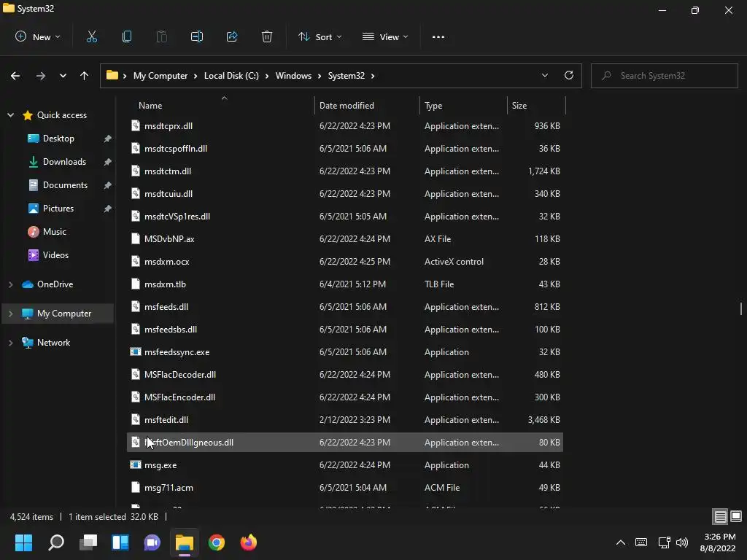Open Videos in Quick access
Viewport: 747px width, 560px height.
[x=55, y=255]
